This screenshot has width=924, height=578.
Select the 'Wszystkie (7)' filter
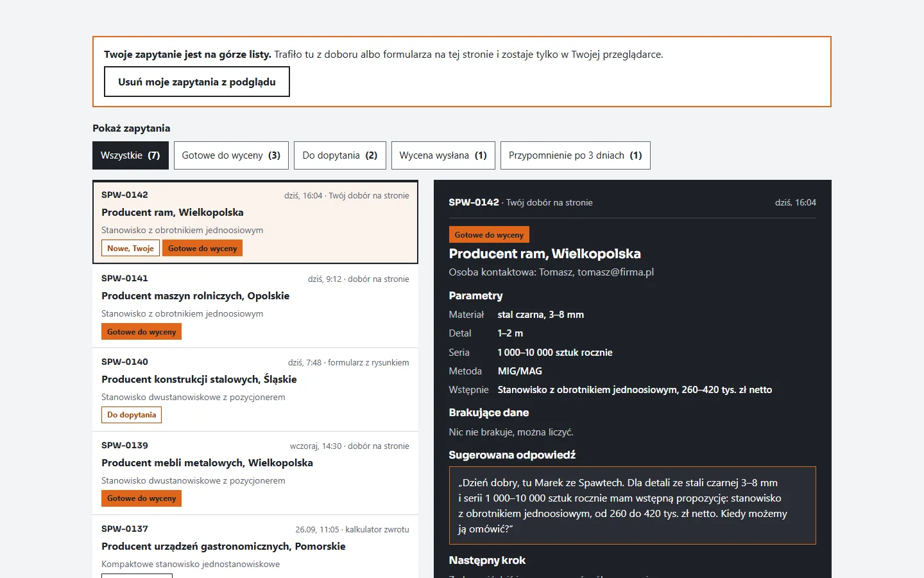tap(130, 155)
